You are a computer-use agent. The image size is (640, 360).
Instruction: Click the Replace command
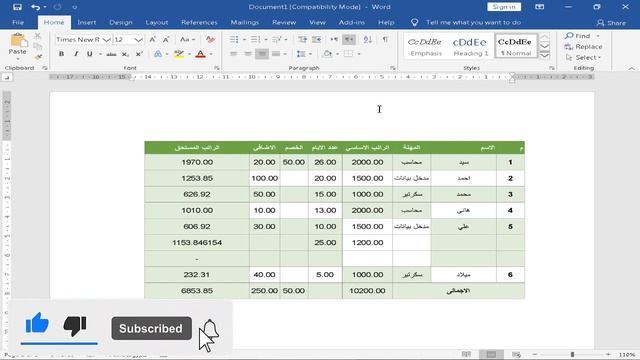tap(584, 47)
